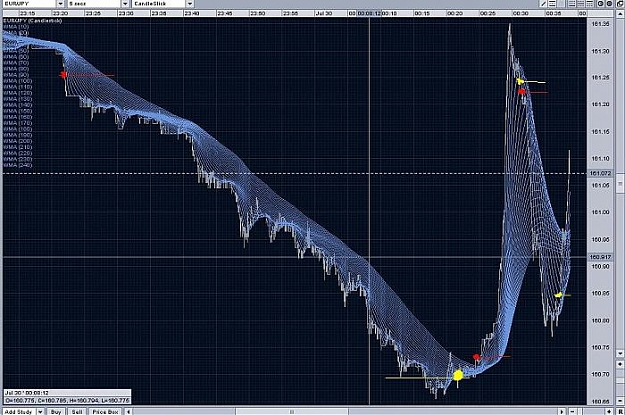Click the EURJPY (CandleStick) legend label

pyautogui.click(x=33, y=20)
